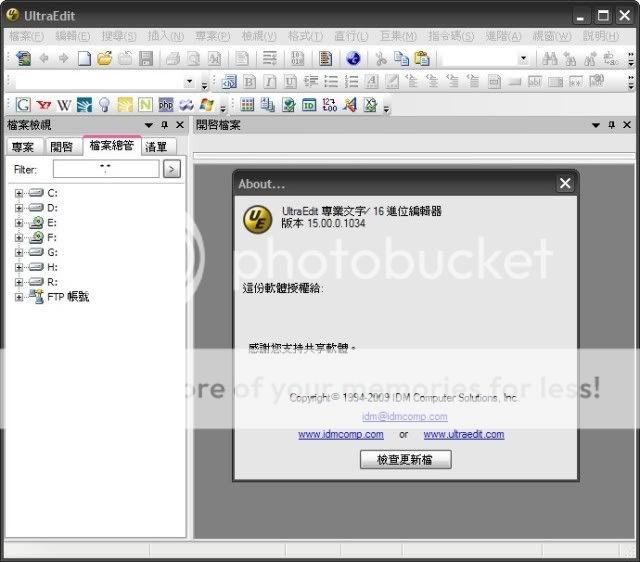Image resolution: width=640 pixels, height=562 pixels.
Task: Click the web browser globe icon
Action: [x=353, y=58]
